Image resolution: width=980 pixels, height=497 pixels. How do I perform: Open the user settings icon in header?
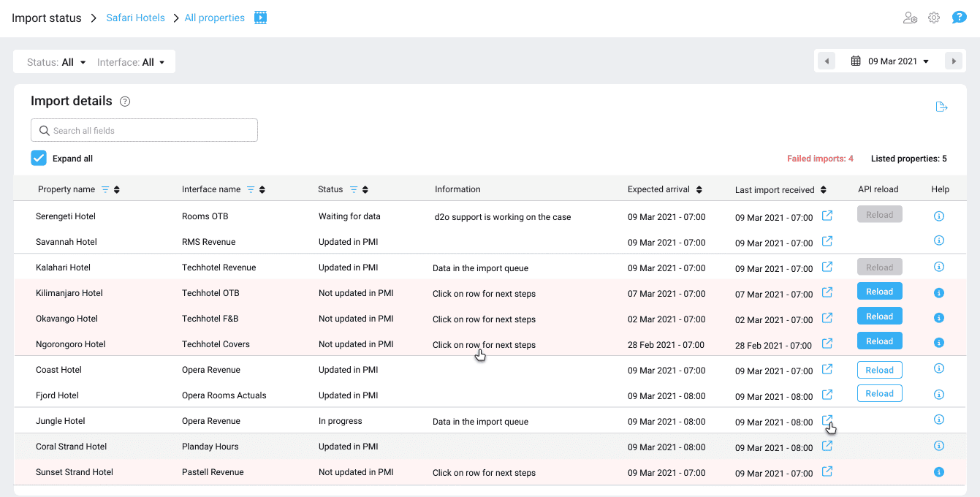coord(910,18)
